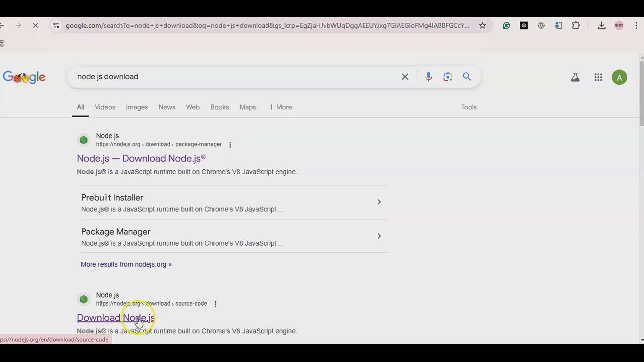Switch to the Videos tab
The image size is (644, 362).
105,107
